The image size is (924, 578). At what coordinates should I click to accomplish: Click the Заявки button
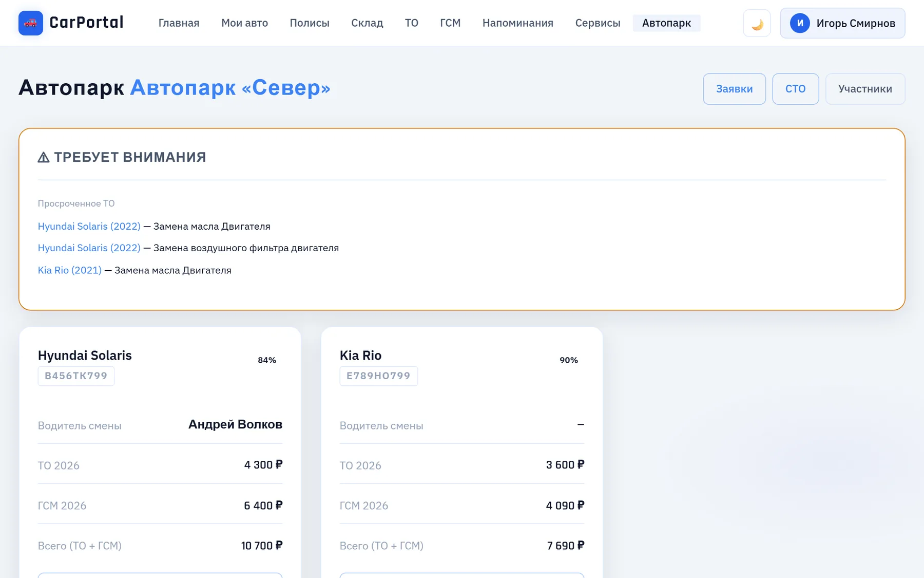[x=734, y=89]
